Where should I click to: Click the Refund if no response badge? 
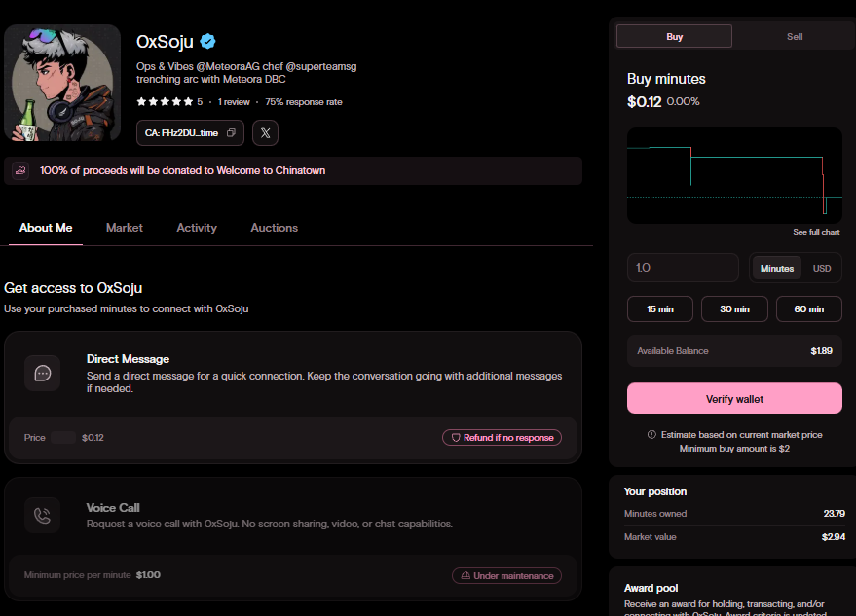tap(502, 438)
